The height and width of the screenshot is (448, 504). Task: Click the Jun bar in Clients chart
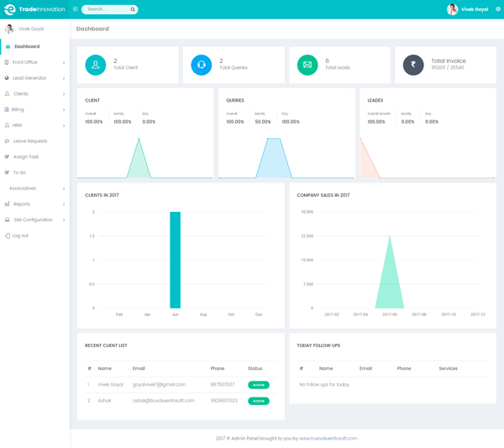coord(176,260)
